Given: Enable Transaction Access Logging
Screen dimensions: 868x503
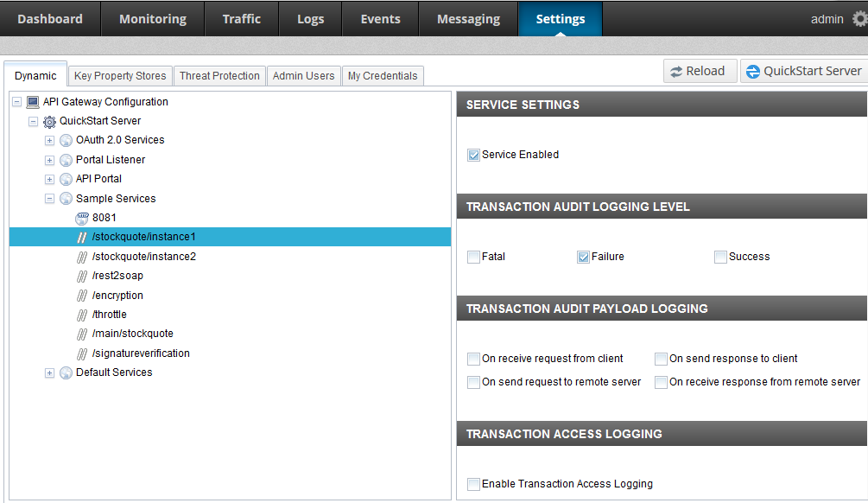Looking at the screenshot, I should 473,484.
